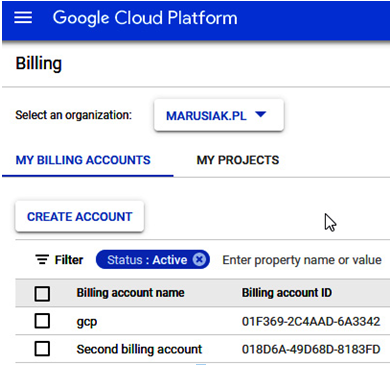
Task: Open the Second billing account link
Action: pyautogui.click(x=139, y=349)
